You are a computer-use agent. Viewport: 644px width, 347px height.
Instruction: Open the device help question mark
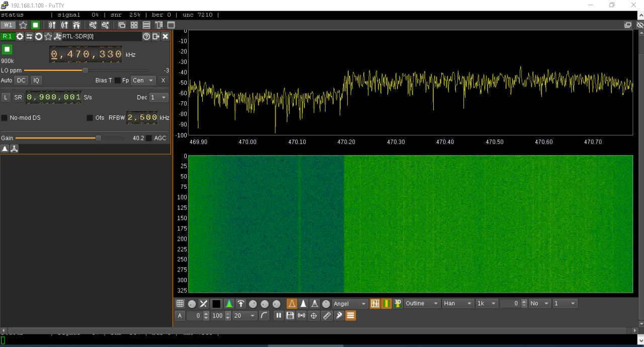146,36
